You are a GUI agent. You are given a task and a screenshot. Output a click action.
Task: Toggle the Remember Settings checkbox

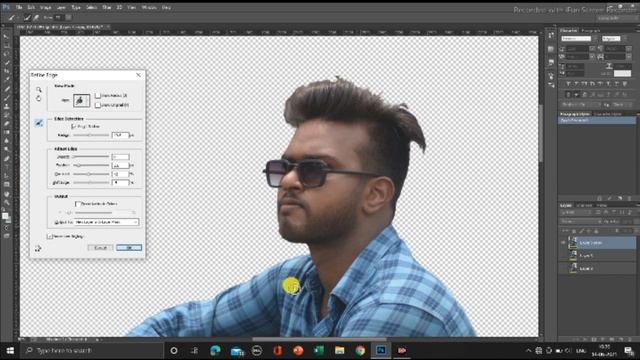[50, 236]
